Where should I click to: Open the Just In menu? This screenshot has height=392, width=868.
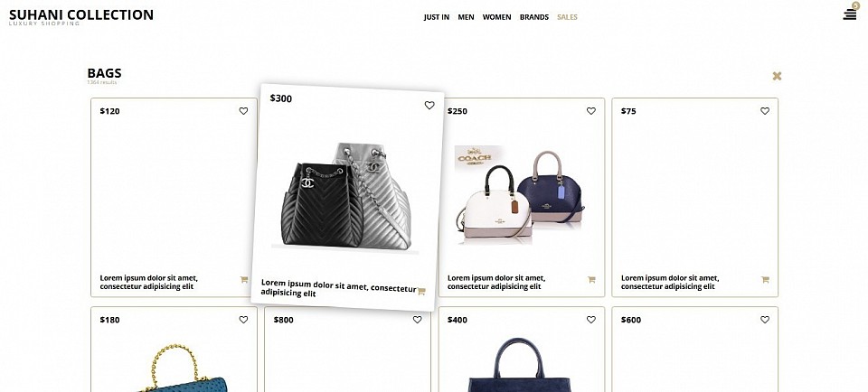[x=437, y=17]
